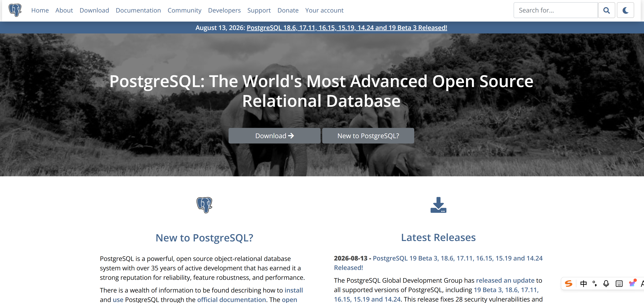This screenshot has width=644, height=303.
Task: Open the Developers menu item
Action: pos(224,10)
